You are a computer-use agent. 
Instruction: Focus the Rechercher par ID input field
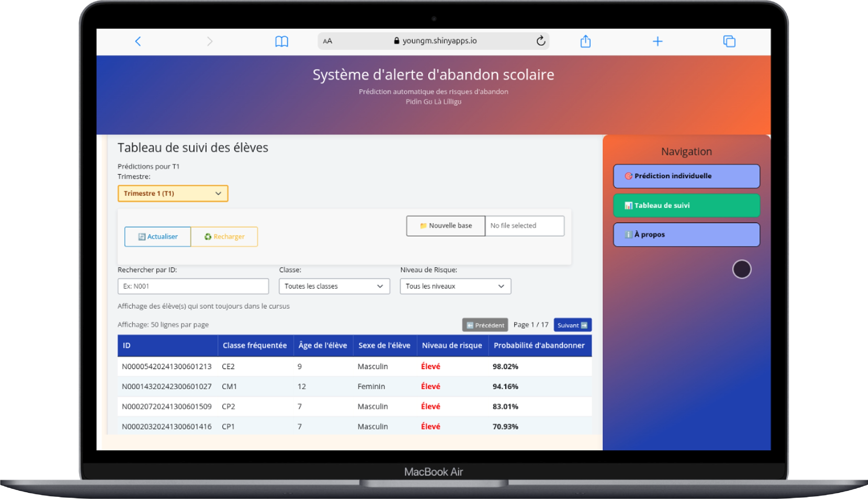tap(193, 286)
